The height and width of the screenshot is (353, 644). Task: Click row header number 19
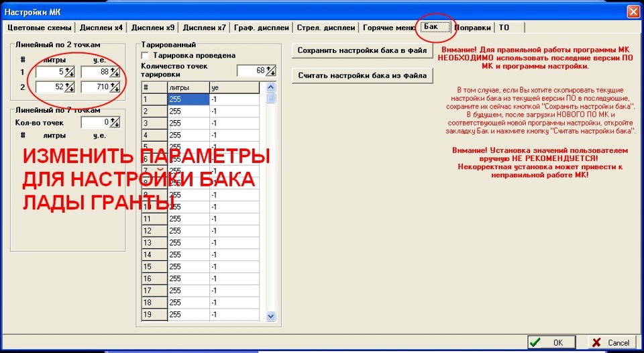pos(155,314)
